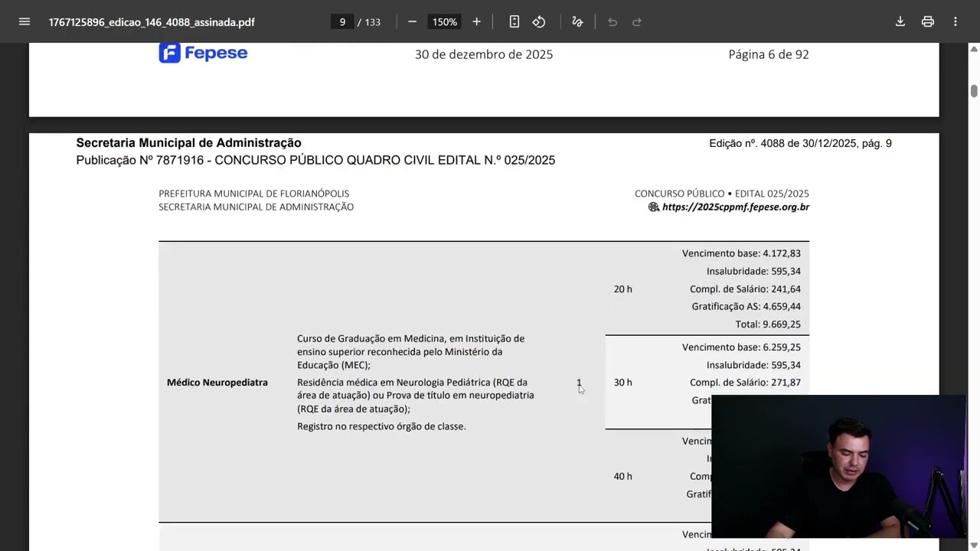Image resolution: width=980 pixels, height=551 pixels.
Task: Click the zoom level field 150%
Action: [444, 21]
